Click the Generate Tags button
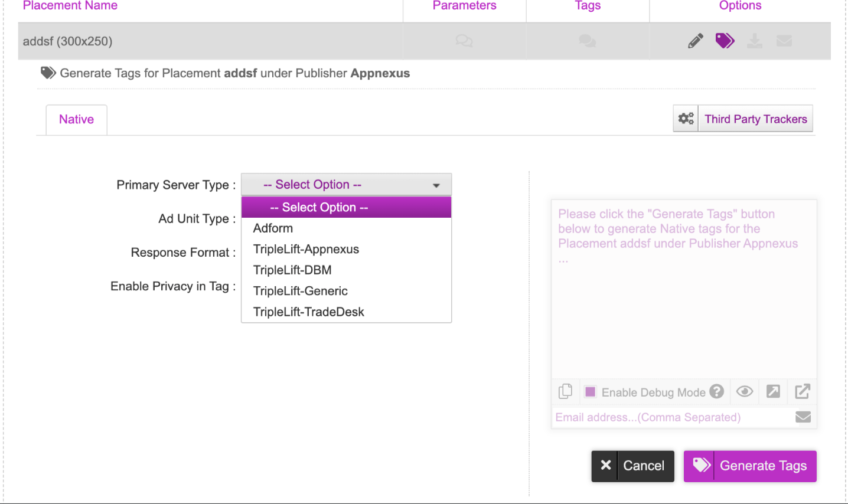 pos(750,466)
